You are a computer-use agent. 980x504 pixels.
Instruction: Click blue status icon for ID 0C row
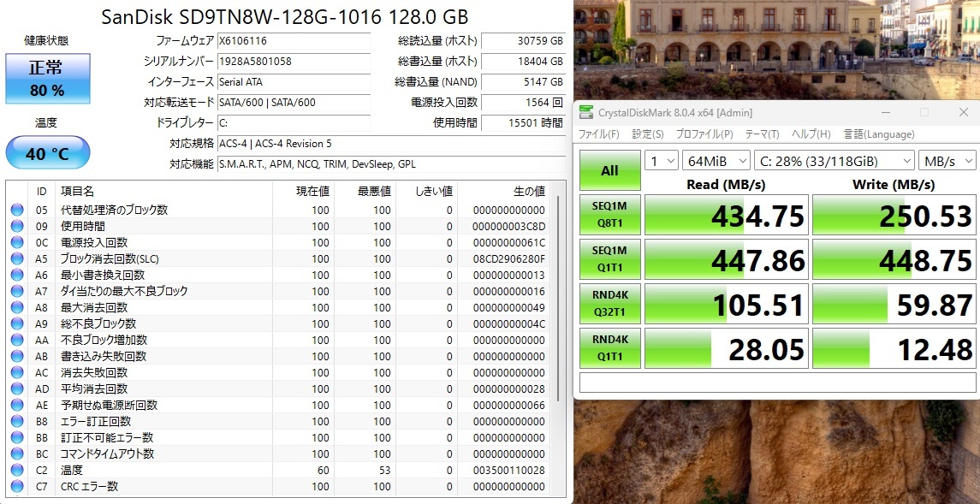coord(17,242)
